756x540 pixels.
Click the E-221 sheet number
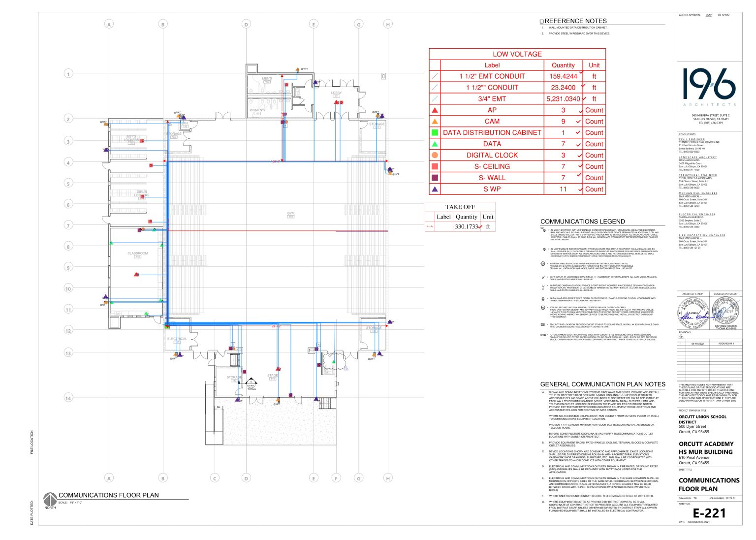709,513
